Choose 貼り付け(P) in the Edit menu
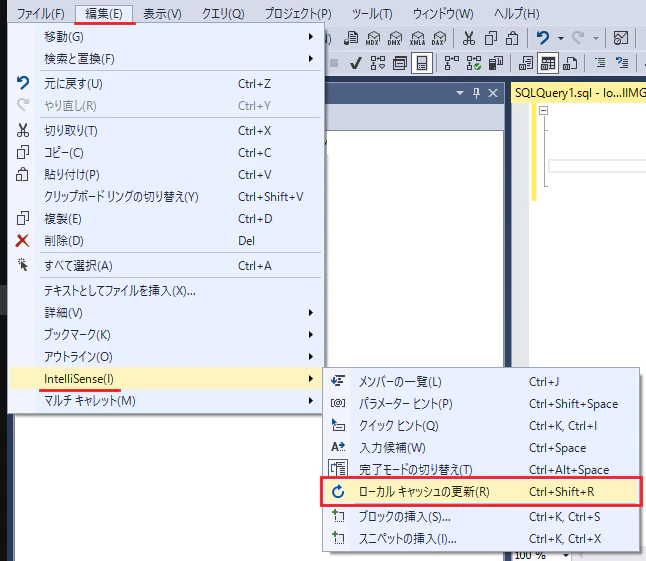 (165, 175)
